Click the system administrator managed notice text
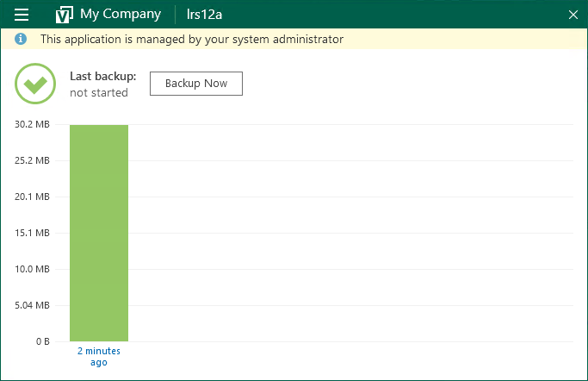The image size is (588, 381). pyautogui.click(x=192, y=40)
